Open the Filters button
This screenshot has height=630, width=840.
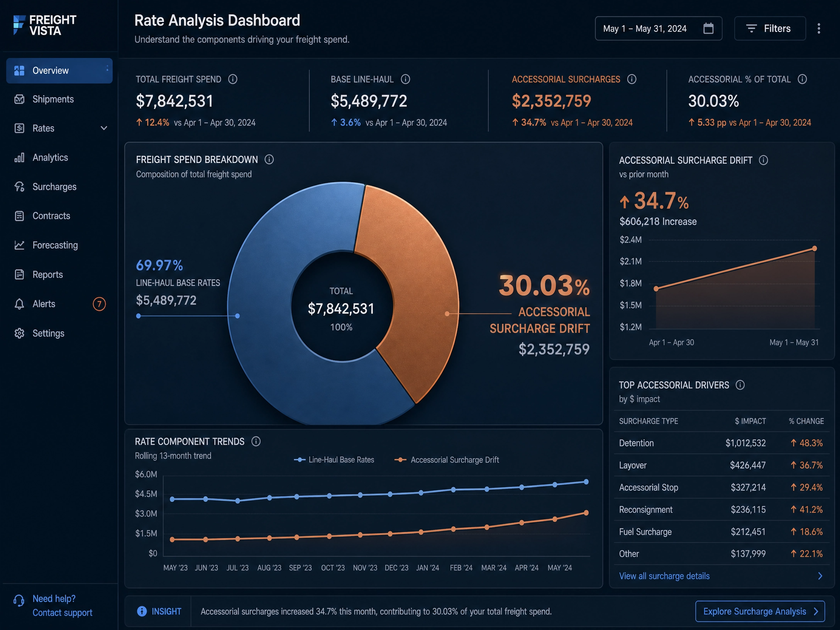(770, 29)
